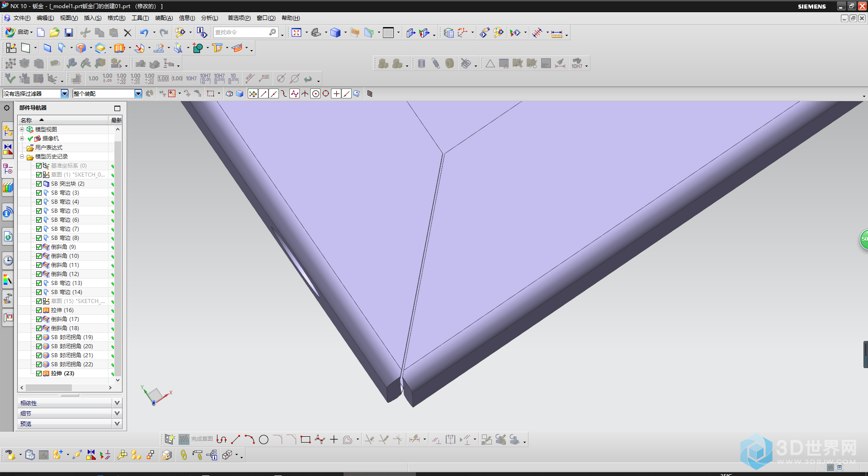
Task: Select the Studio Spline sketch tool
Action: 320,439
